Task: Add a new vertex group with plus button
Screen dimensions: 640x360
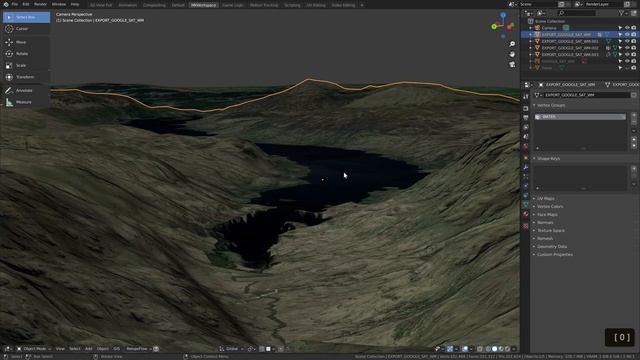Action: [634, 116]
